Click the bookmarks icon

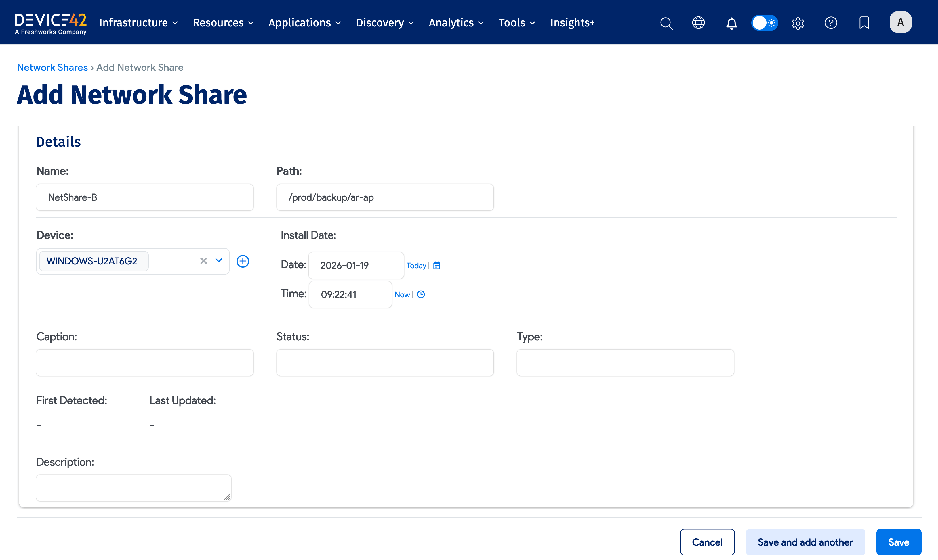coord(864,23)
